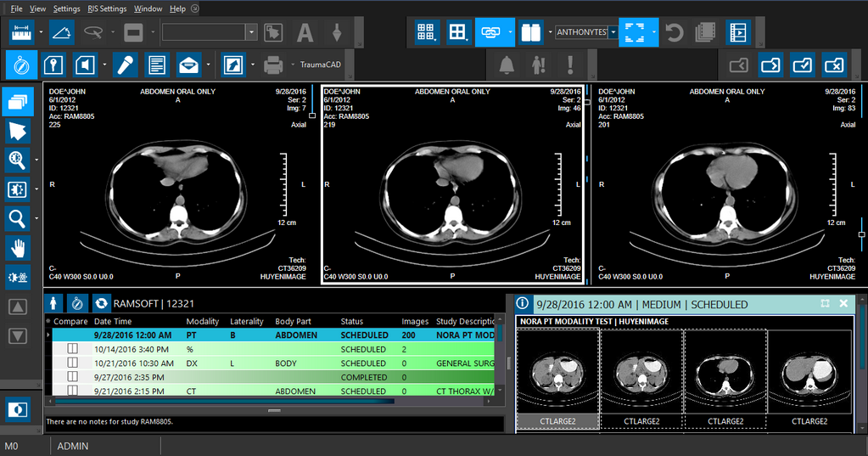Expand the empty combo box in top toolbar

[x=252, y=32]
